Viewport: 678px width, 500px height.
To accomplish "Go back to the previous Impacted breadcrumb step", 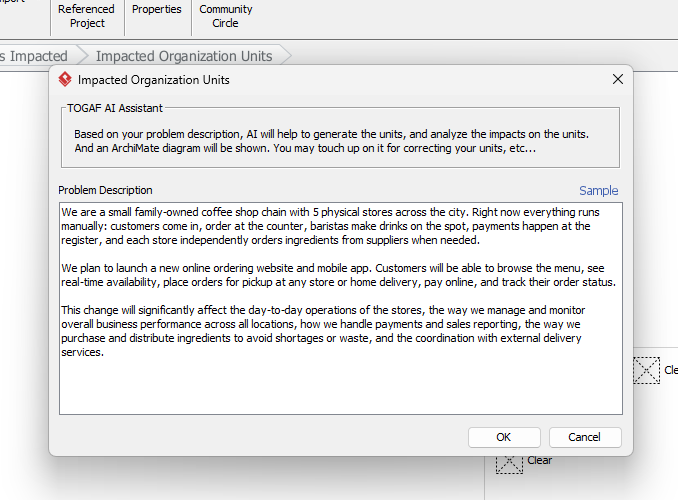I will click(x=35, y=56).
